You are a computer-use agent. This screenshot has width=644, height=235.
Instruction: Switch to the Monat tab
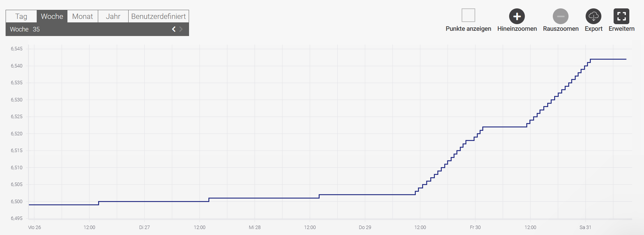(x=82, y=16)
